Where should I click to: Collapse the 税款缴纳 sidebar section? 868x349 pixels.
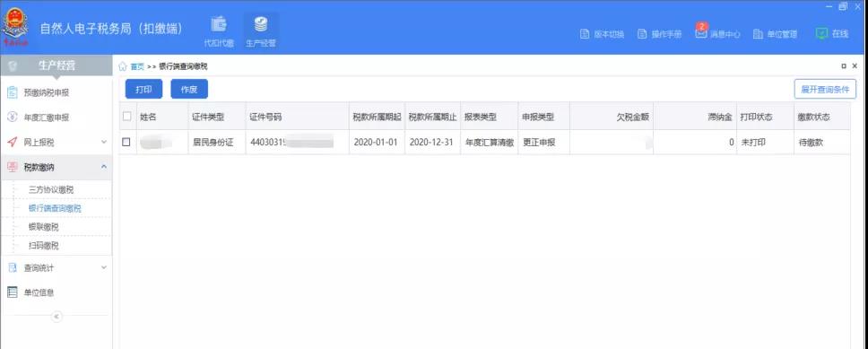tap(56, 167)
